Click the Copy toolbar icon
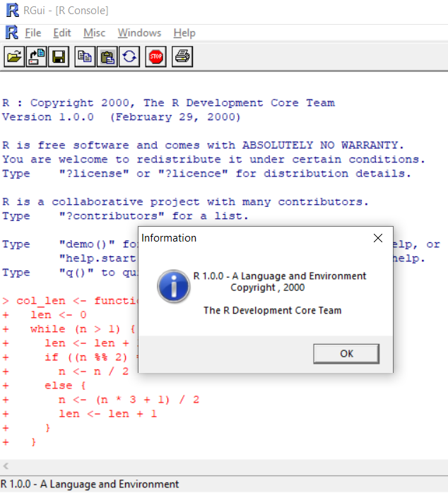This screenshot has height=493, width=448. point(85,57)
